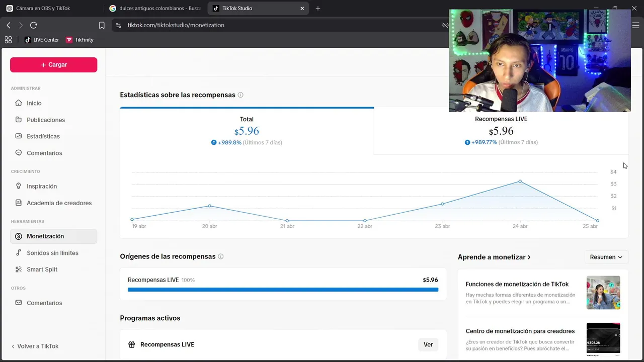Viewport: 644px width, 362px height.
Task: Click the 19 abr chart data point
Action: tap(132, 219)
